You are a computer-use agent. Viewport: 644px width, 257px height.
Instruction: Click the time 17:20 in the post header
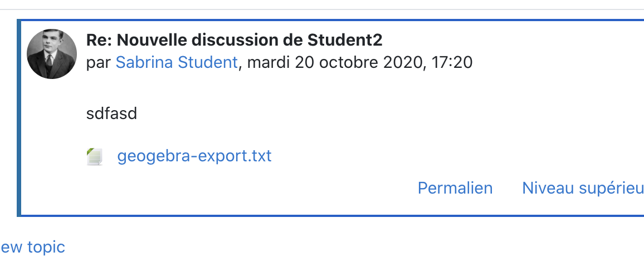click(x=452, y=63)
